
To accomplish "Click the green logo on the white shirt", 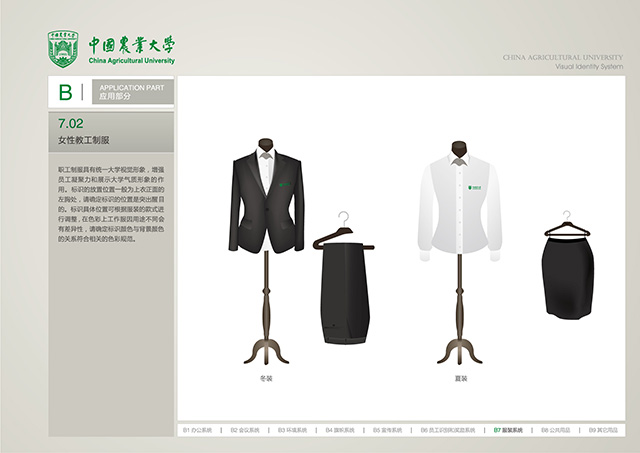I will click(472, 186).
